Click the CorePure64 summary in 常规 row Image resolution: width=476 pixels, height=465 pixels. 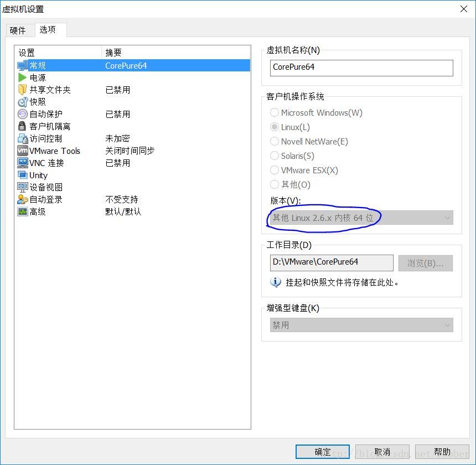[126, 65]
